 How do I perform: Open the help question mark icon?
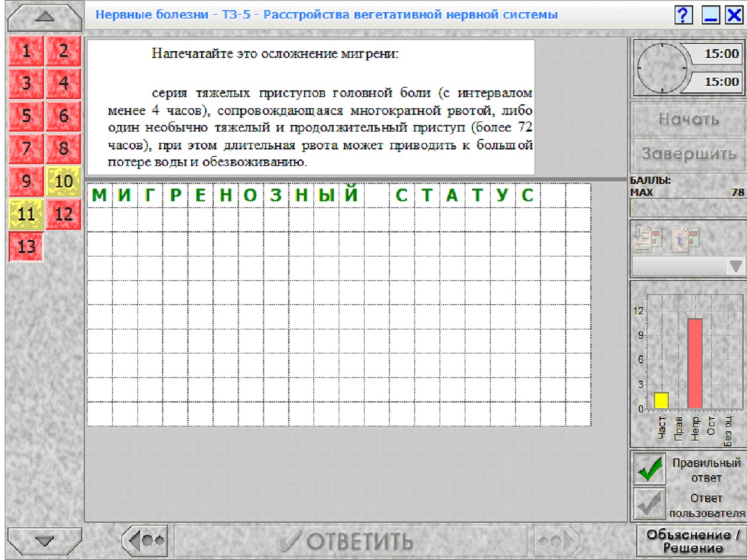[683, 15]
